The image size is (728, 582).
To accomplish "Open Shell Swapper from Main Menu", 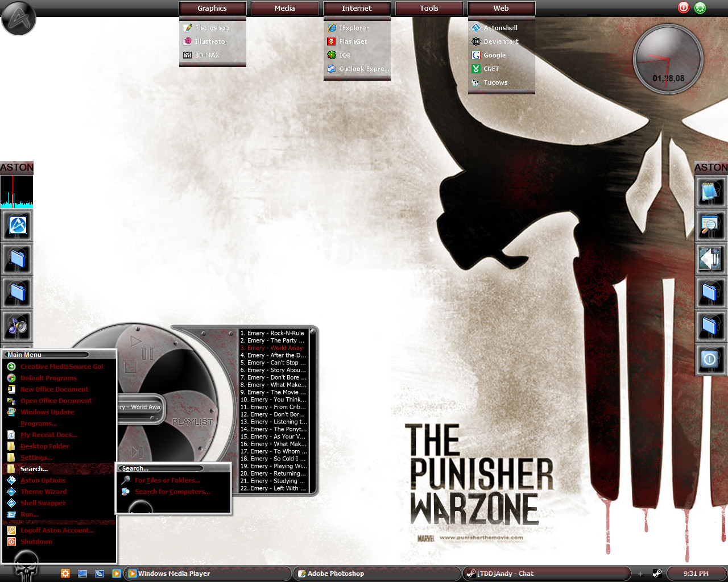I will [x=60, y=503].
